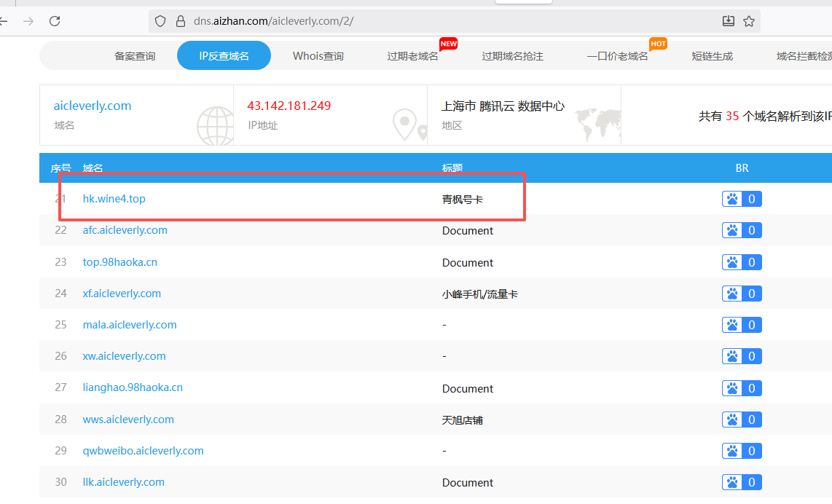The width and height of the screenshot is (832, 504).
Task: Open xw.aicleverly.com link
Action: coord(124,356)
